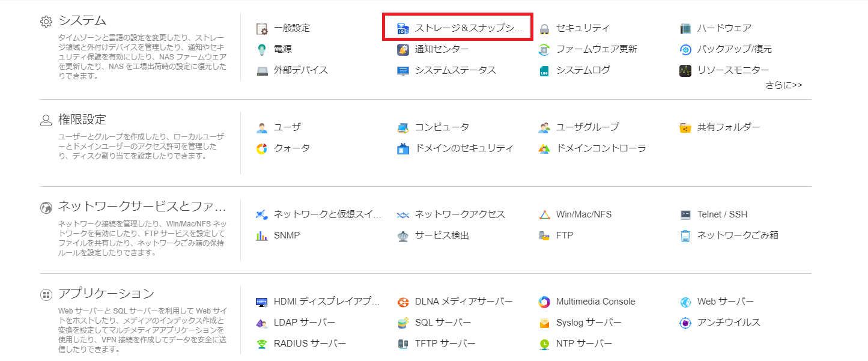Click the 通知センター notification icon

[x=403, y=49]
